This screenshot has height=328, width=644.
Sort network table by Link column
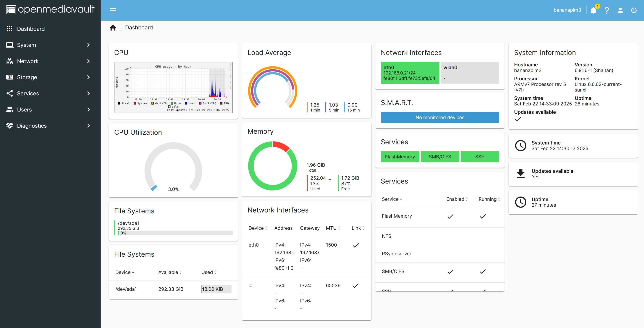point(358,228)
